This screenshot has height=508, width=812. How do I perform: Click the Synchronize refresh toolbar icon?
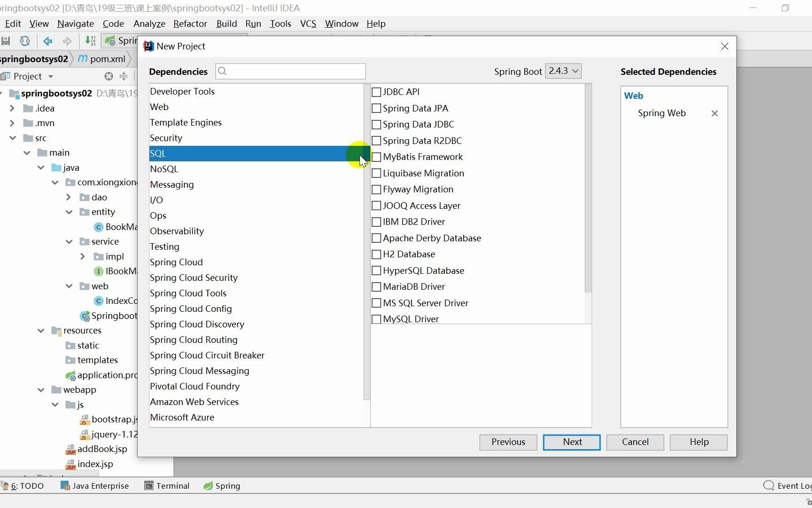25,41
